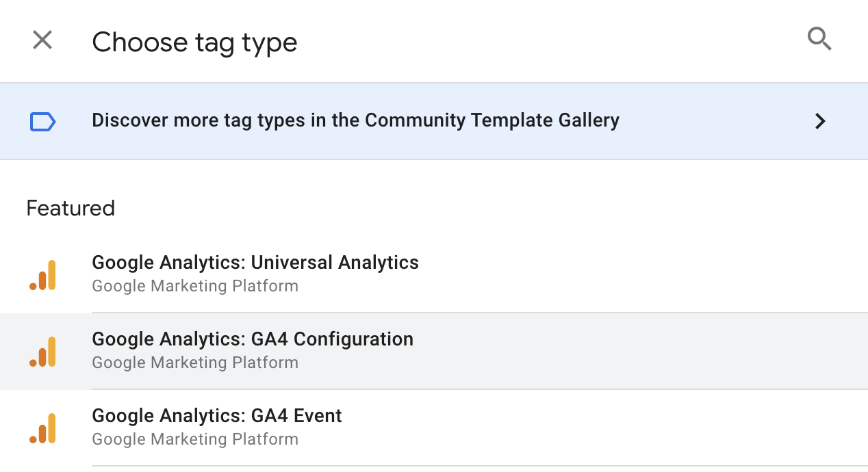868x472 pixels.
Task: Click the blue tag icon in the banner
Action: click(x=42, y=122)
